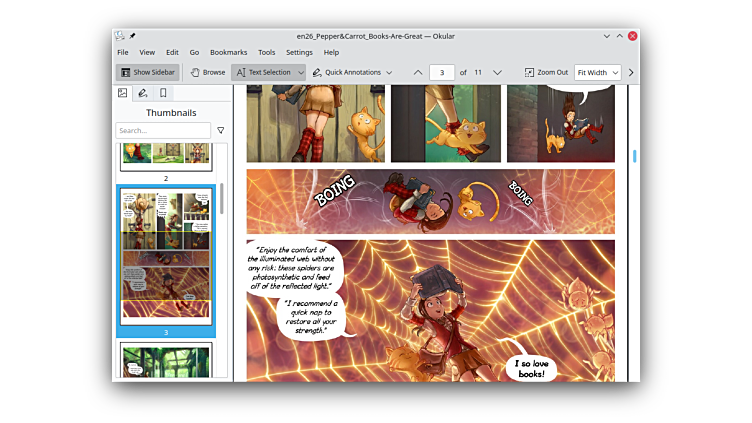752x423 pixels.
Task: Go to previous page with up arrow
Action: pos(418,72)
